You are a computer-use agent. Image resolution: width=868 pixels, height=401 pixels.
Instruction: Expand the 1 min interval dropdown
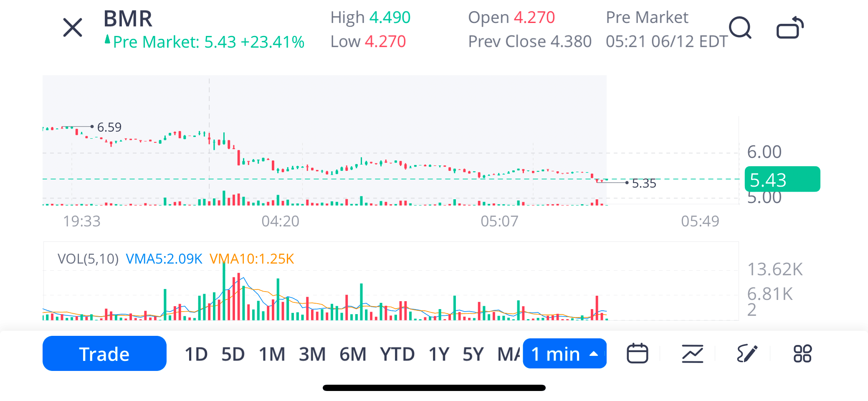[564, 354]
